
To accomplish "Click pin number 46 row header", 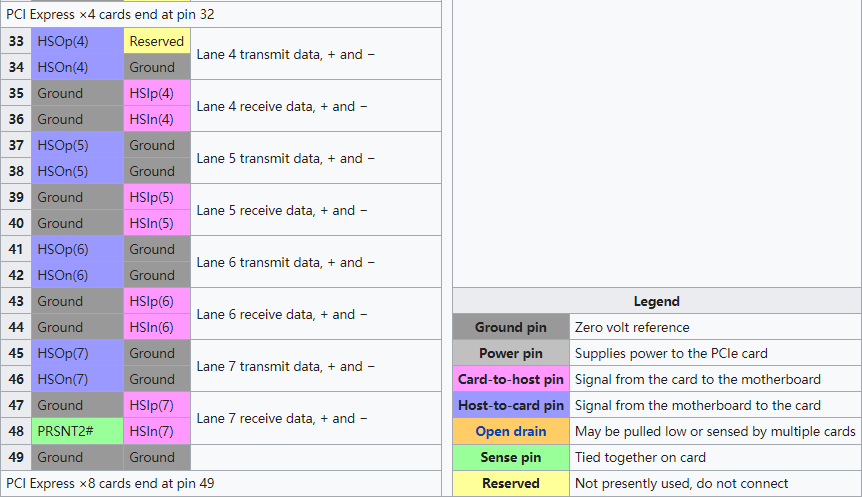I will [16, 379].
